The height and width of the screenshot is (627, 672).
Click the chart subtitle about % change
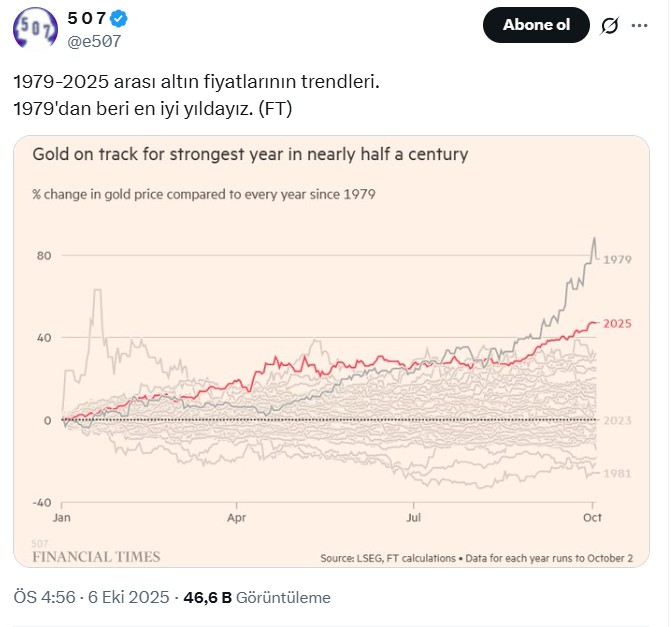[x=204, y=194]
